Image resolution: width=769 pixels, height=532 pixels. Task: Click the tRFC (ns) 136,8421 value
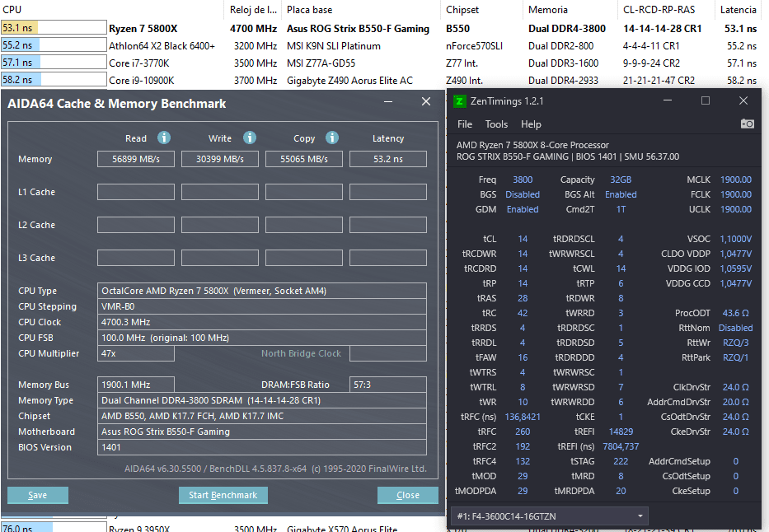tap(523, 417)
